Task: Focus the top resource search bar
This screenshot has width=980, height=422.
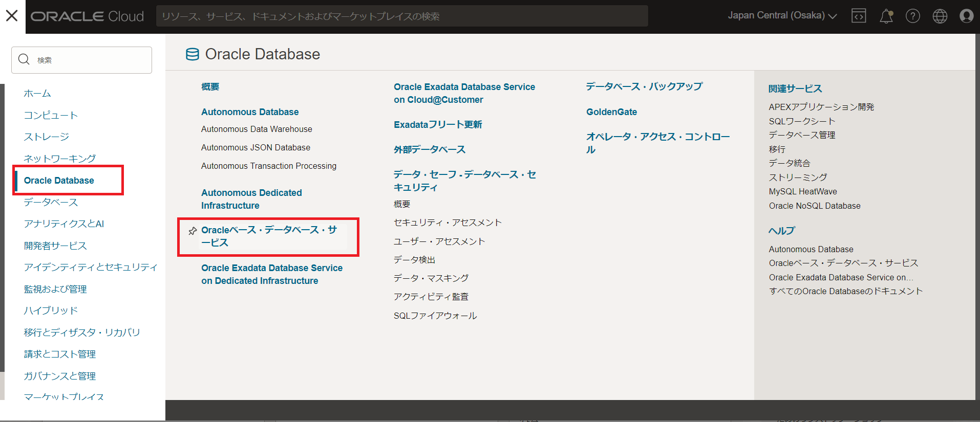Action: (401, 16)
